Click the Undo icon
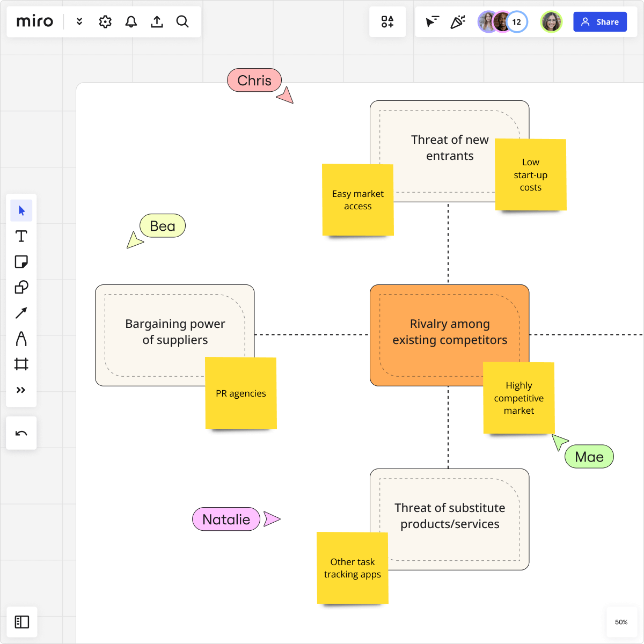The width and height of the screenshot is (644, 644). pyautogui.click(x=21, y=433)
